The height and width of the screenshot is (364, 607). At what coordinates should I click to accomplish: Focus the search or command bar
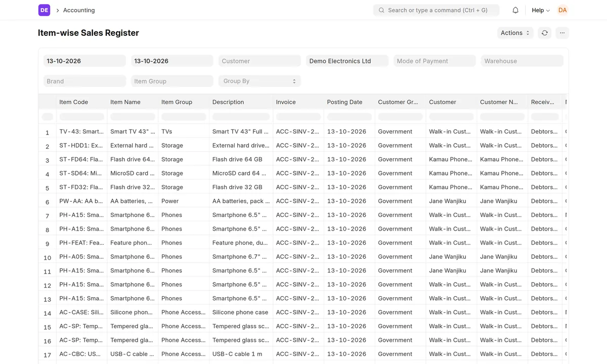[436, 10]
